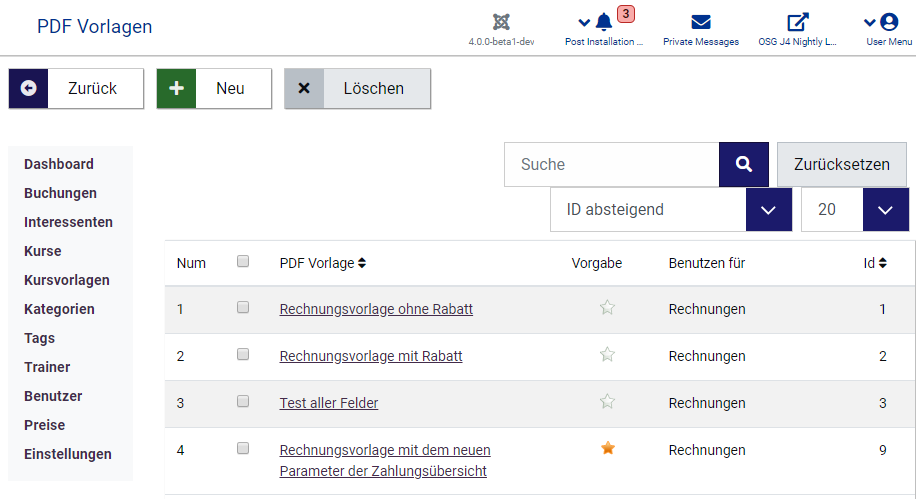This screenshot has width=916, height=499.
Task: Check the box for Rechnungsvorlage ohne Rabatt
Action: (x=243, y=307)
